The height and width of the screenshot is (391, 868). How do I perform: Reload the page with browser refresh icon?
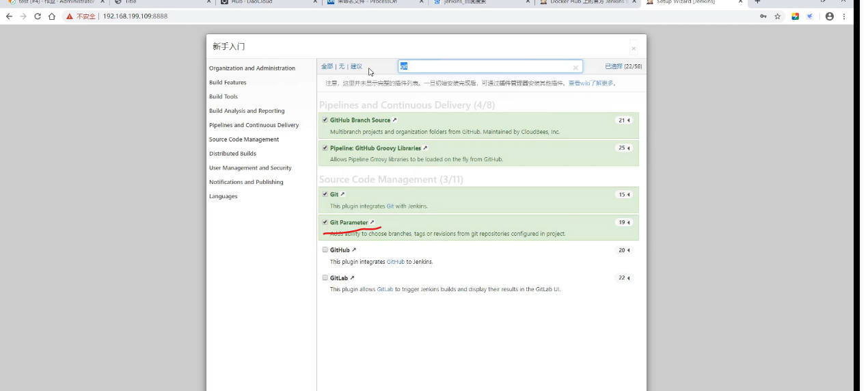[x=37, y=16]
